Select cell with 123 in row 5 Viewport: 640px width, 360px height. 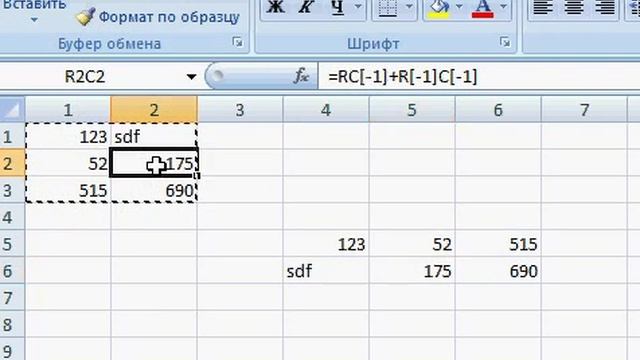(326, 244)
